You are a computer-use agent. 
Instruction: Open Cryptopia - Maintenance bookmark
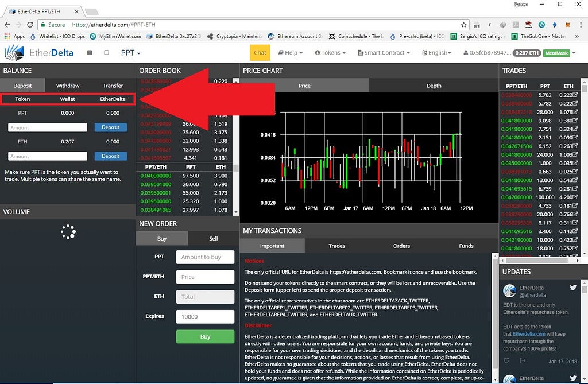coord(235,36)
